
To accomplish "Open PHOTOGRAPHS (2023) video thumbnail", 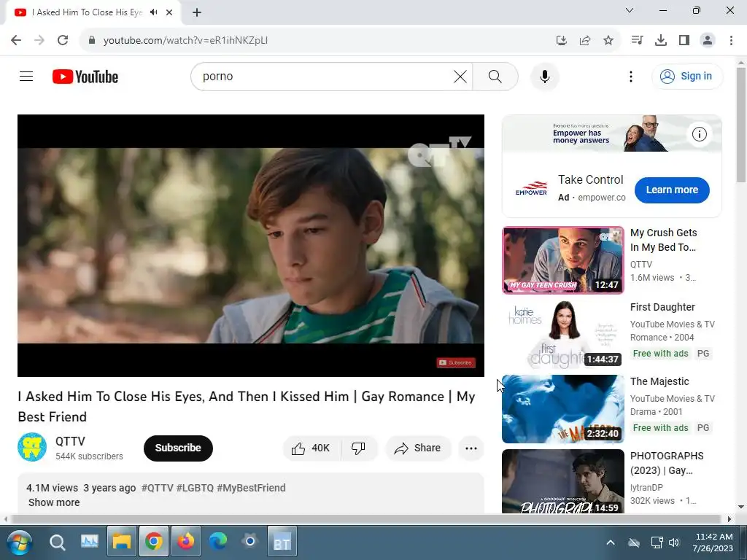I will pyautogui.click(x=562, y=481).
